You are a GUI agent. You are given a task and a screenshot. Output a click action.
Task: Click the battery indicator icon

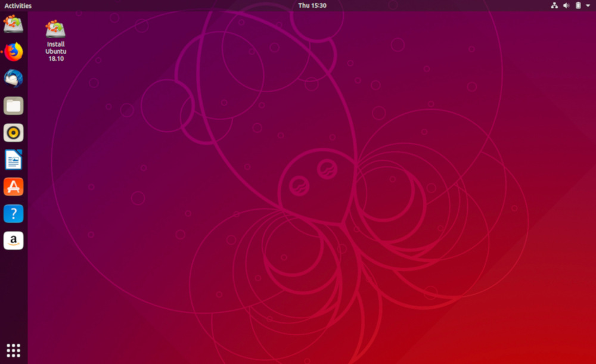(x=578, y=5)
